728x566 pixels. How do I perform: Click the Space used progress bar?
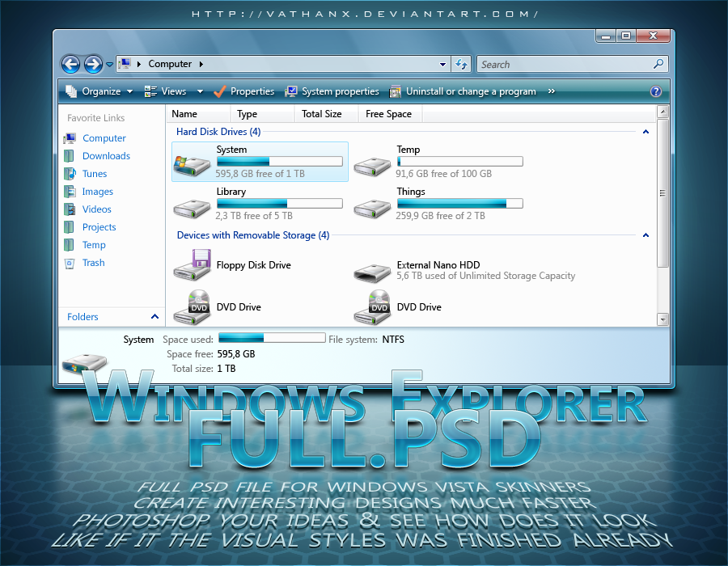[x=271, y=339]
